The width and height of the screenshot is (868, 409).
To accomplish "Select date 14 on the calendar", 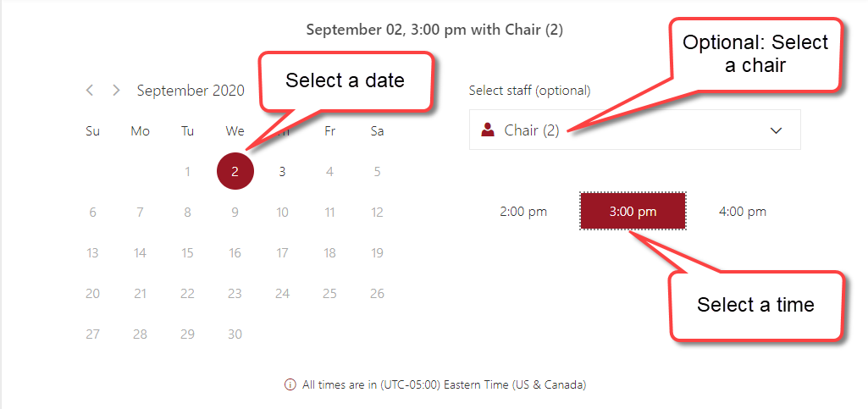I will [x=140, y=253].
